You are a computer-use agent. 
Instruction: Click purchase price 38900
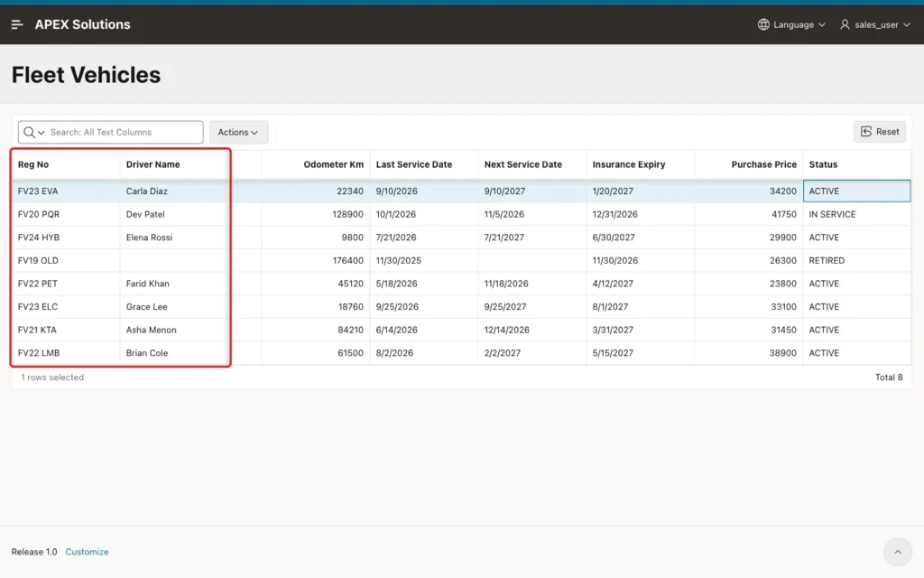click(748, 353)
